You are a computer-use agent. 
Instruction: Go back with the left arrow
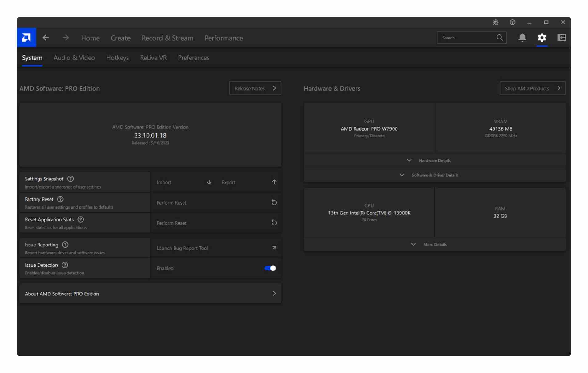(x=46, y=38)
